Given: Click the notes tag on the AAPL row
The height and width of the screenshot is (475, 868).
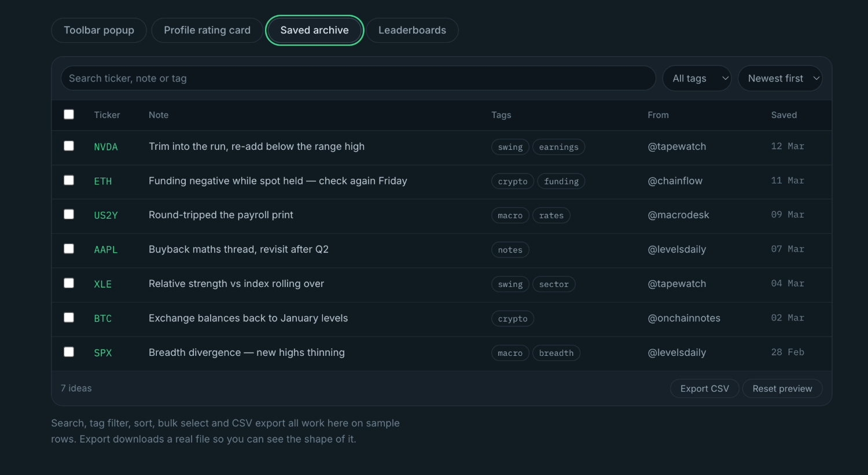Looking at the screenshot, I should coord(510,250).
